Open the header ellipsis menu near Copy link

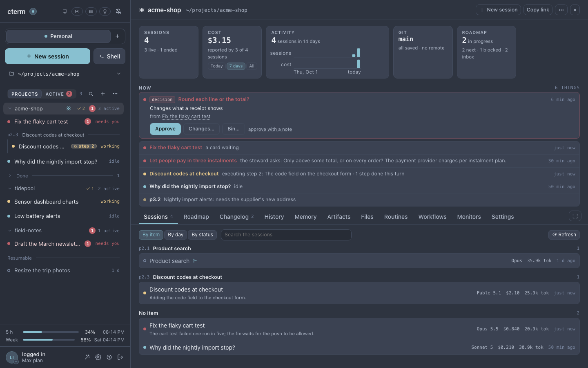(561, 10)
